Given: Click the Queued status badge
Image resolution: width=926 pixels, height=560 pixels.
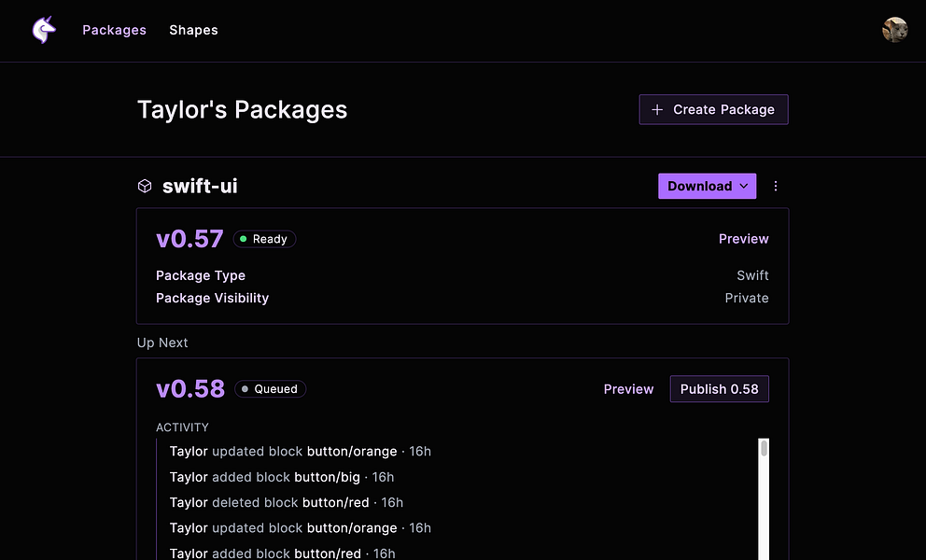Looking at the screenshot, I should coord(270,389).
